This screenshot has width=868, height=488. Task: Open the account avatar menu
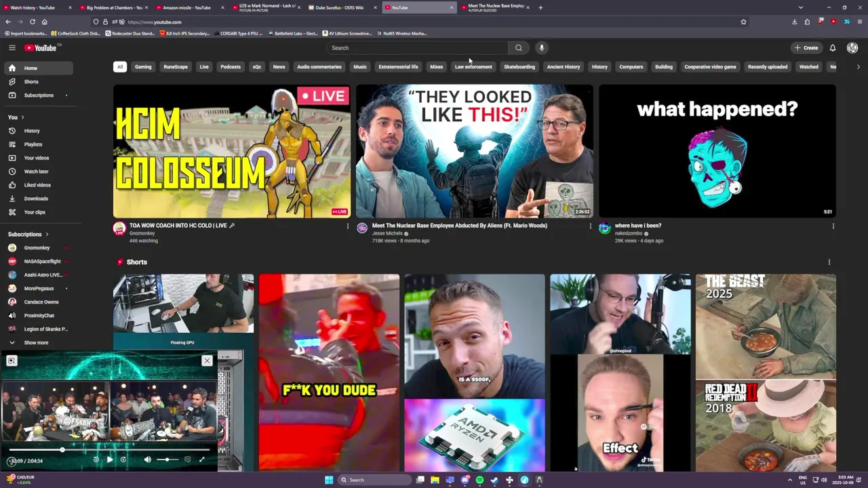tap(852, 47)
